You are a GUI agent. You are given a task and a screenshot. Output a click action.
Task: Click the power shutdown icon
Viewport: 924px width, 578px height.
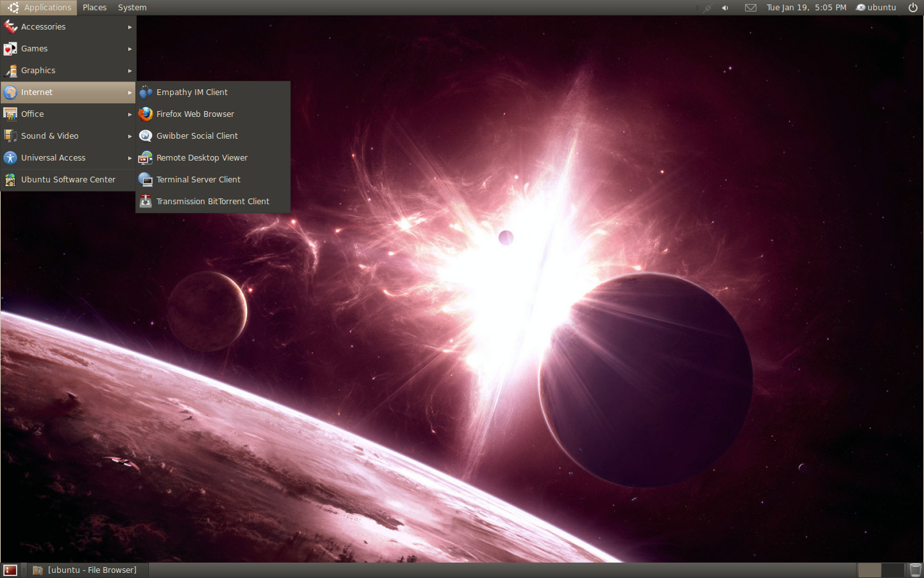click(x=912, y=8)
